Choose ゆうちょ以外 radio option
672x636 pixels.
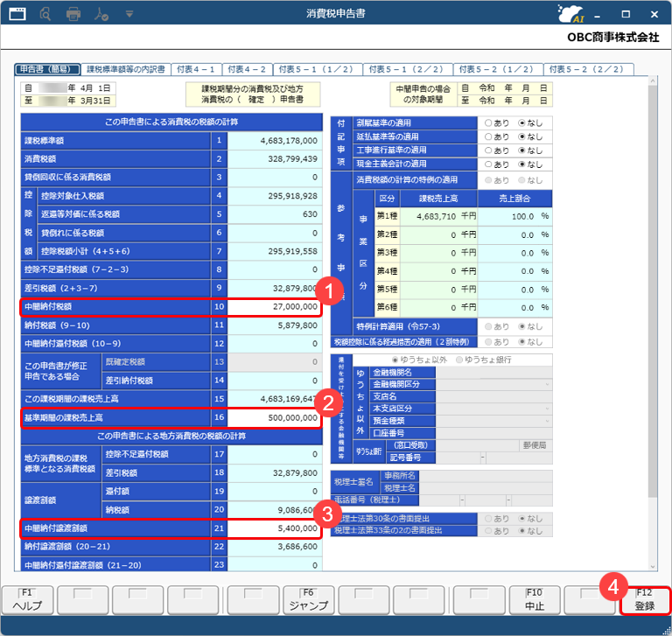(x=395, y=360)
